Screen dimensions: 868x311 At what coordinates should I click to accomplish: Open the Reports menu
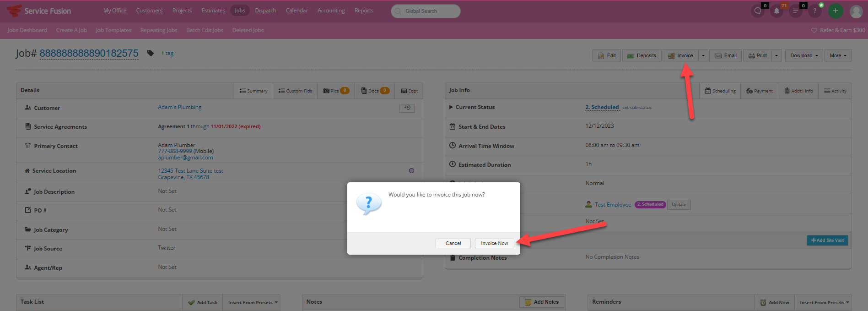point(364,11)
